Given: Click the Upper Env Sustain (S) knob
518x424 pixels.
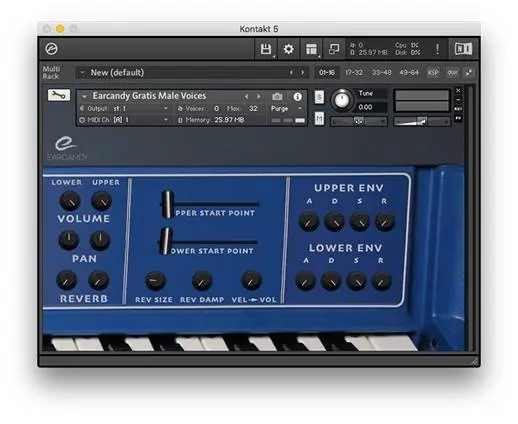Looking at the screenshot, I should (x=360, y=222).
